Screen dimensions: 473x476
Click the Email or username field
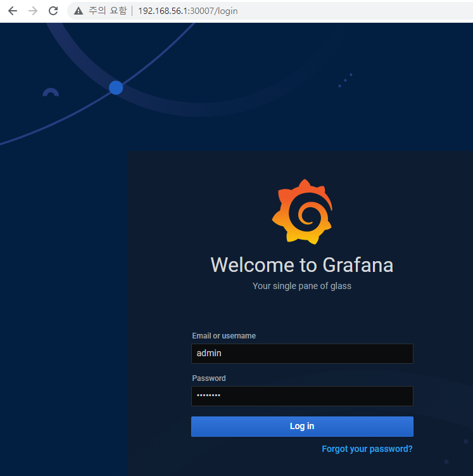[x=302, y=354]
